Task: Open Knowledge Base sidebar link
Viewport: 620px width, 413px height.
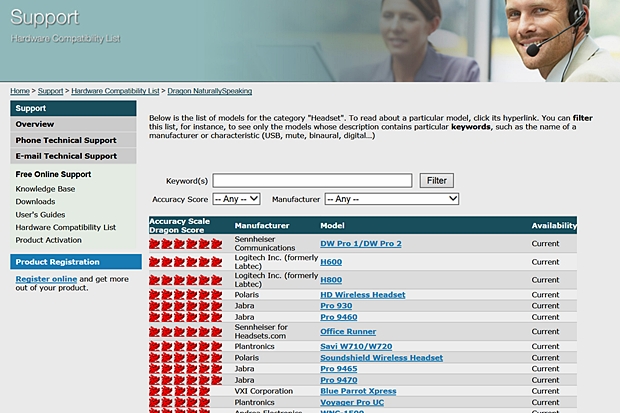Action: point(45,189)
